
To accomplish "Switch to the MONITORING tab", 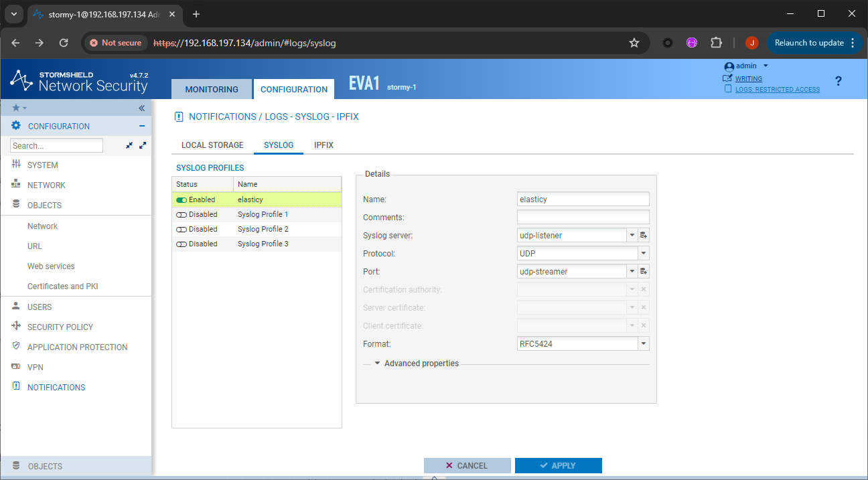I will [x=212, y=89].
